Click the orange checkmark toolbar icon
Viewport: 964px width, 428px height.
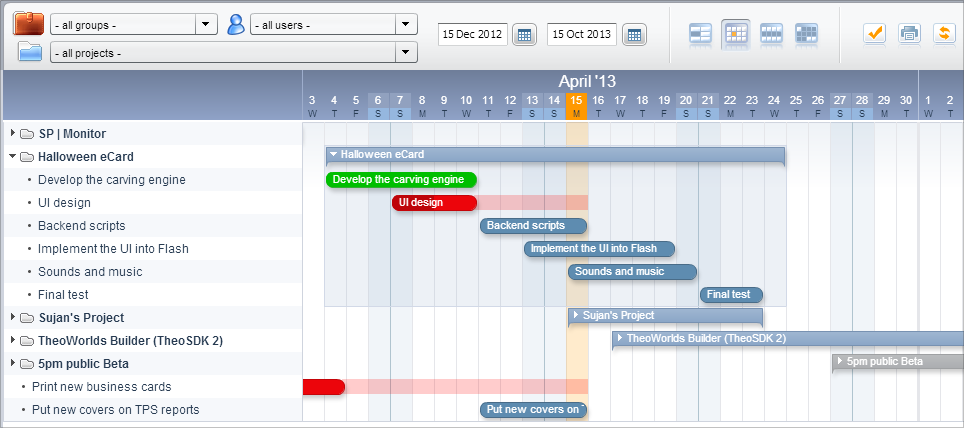click(x=874, y=33)
